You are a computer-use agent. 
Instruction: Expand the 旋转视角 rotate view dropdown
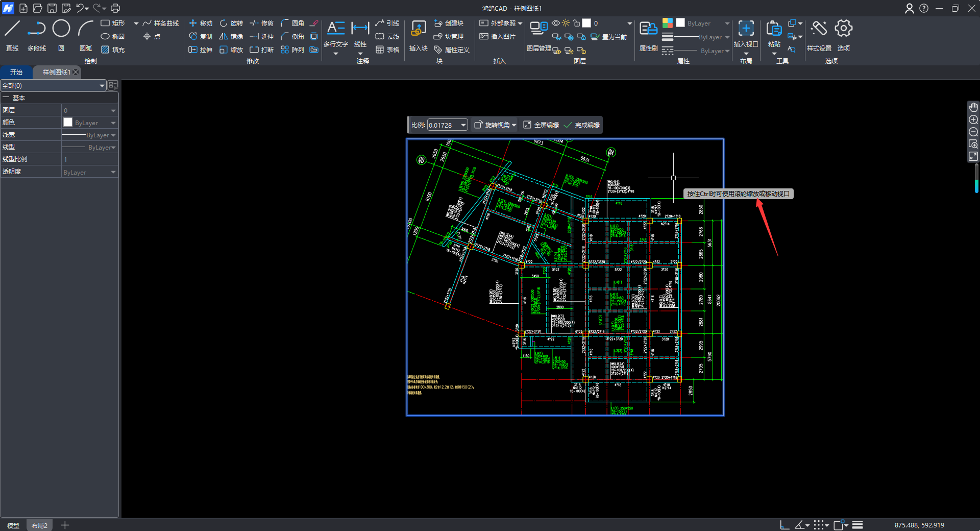pyautogui.click(x=514, y=125)
